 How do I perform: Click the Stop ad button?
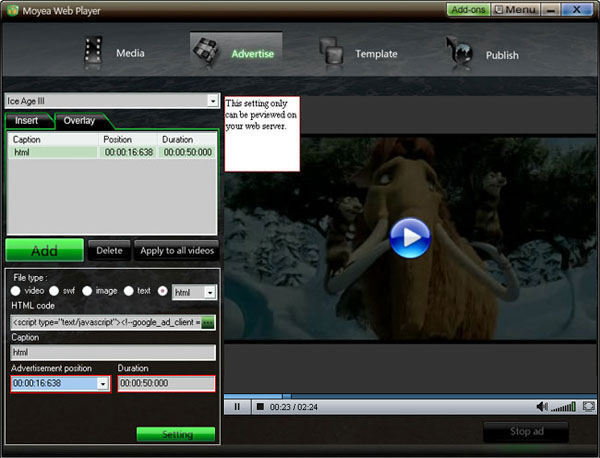(527, 431)
